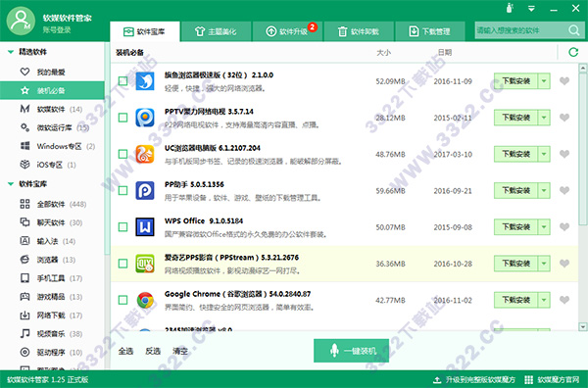This screenshot has height=388, width=588.
Task: Click the user avatar icon
Action: tap(21, 21)
